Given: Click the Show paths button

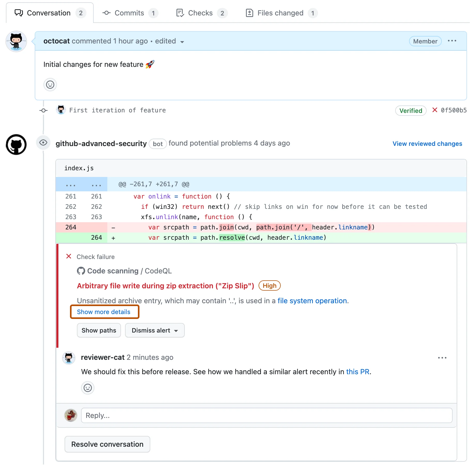Looking at the screenshot, I should 99,330.
